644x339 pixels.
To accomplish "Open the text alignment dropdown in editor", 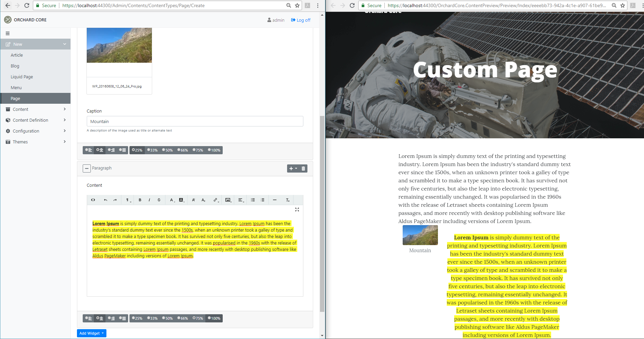I will click(x=241, y=200).
